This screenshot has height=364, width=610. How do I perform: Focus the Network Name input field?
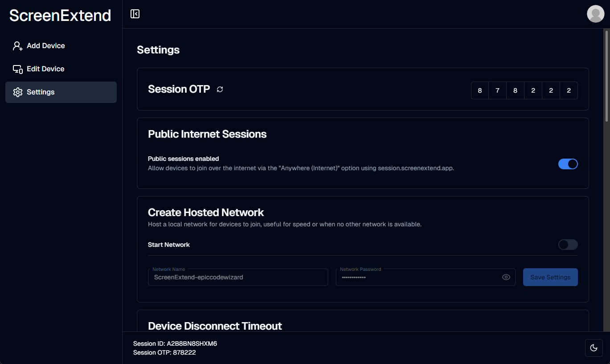[x=238, y=277]
